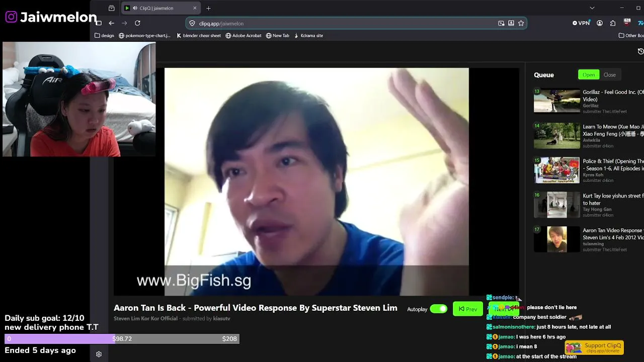Open the pokemon-type-chart bookmark
The width and height of the screenshot is (644, 362).
coord(145,36)
